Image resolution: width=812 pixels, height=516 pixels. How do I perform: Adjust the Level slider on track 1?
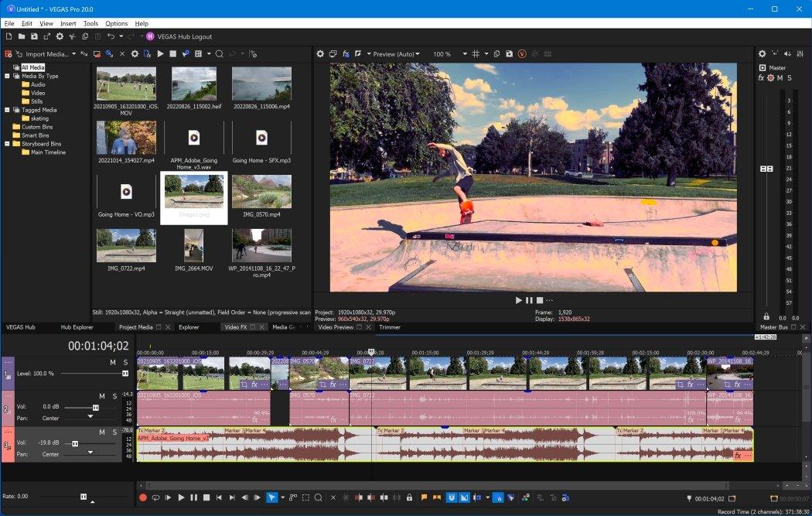(x=125, y=373)
